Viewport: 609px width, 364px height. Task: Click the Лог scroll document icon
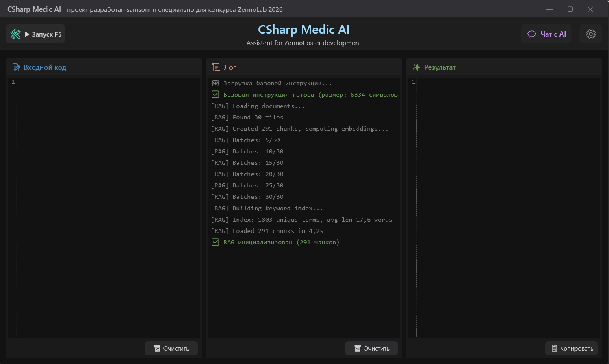[x=216, y=67]
